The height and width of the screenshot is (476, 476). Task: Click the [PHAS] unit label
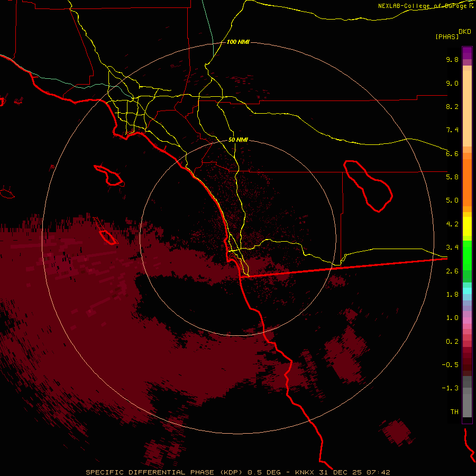[447, 37]
